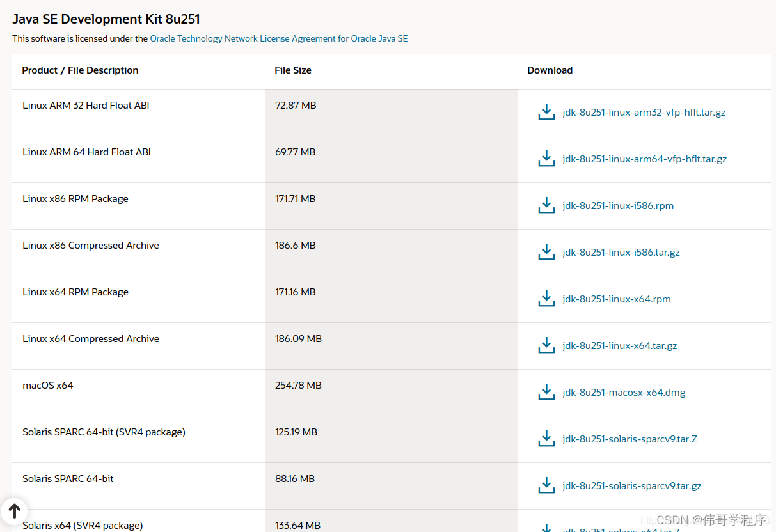Click download icon beside jdk-8u251-linux-i586.rpm
This screenshot has height=532, width=776.
point(546,206)
